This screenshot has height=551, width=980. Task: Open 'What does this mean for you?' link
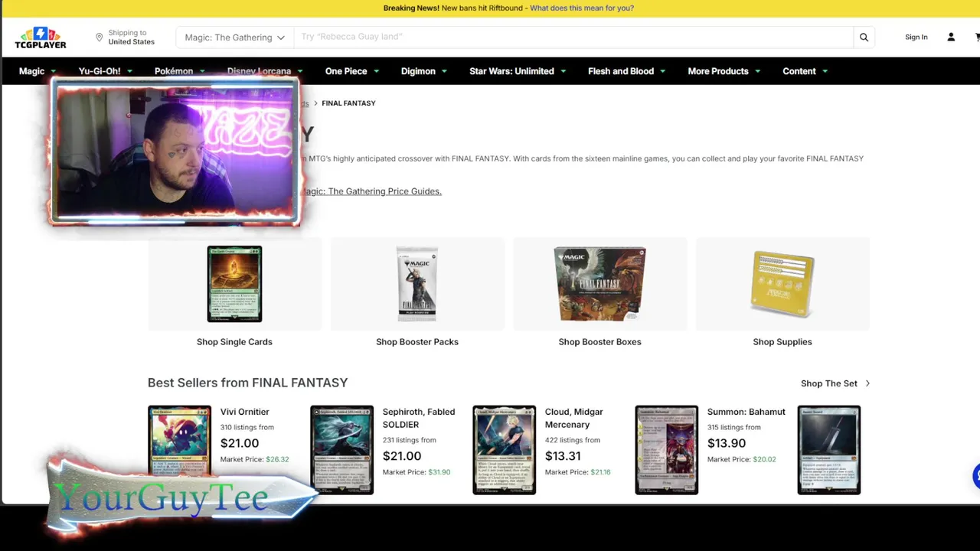click(582, 8)
